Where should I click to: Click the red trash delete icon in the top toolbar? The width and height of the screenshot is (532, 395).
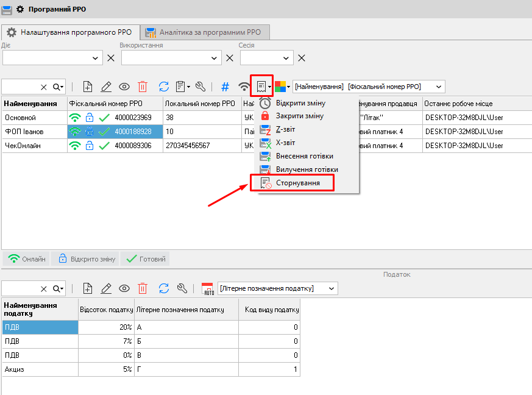click(x=142, y=87)
